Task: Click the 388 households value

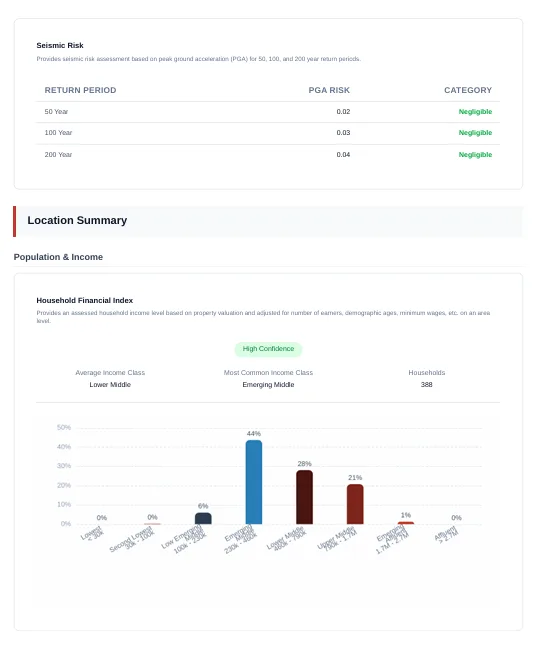Action: click(x=426, y=385)
